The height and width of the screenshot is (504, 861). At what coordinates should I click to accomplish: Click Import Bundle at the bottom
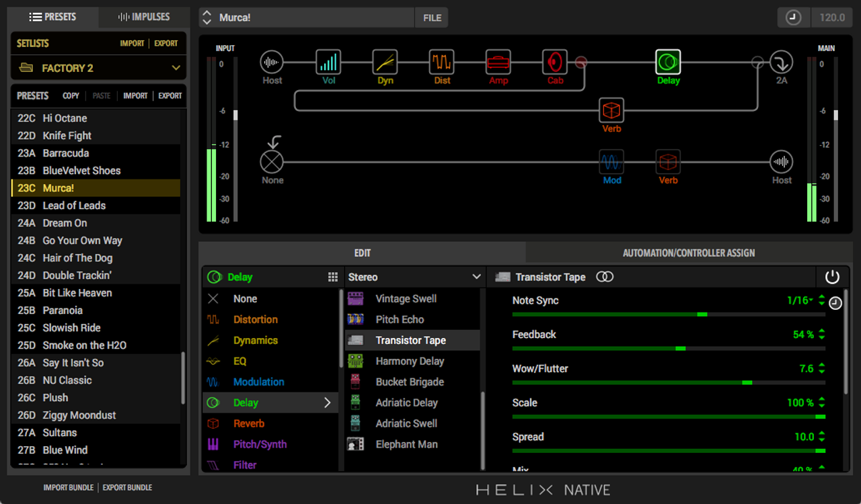69,487
